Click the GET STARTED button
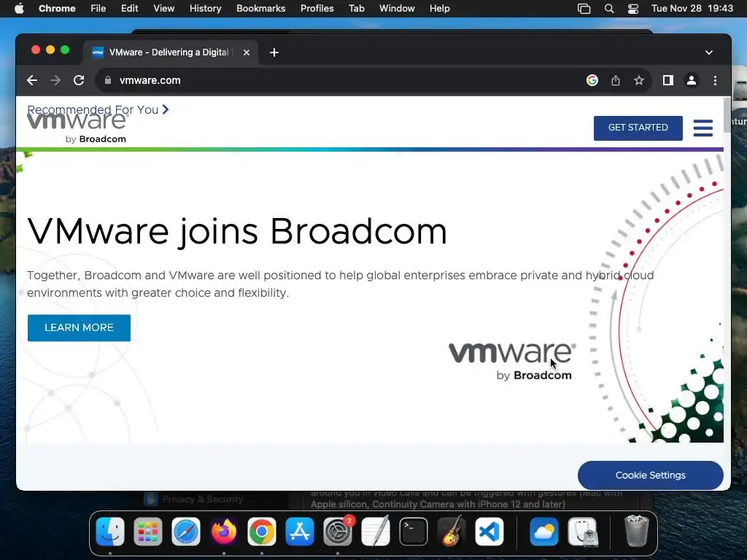Viewport: 747px width, 560px height. point(638,128)
